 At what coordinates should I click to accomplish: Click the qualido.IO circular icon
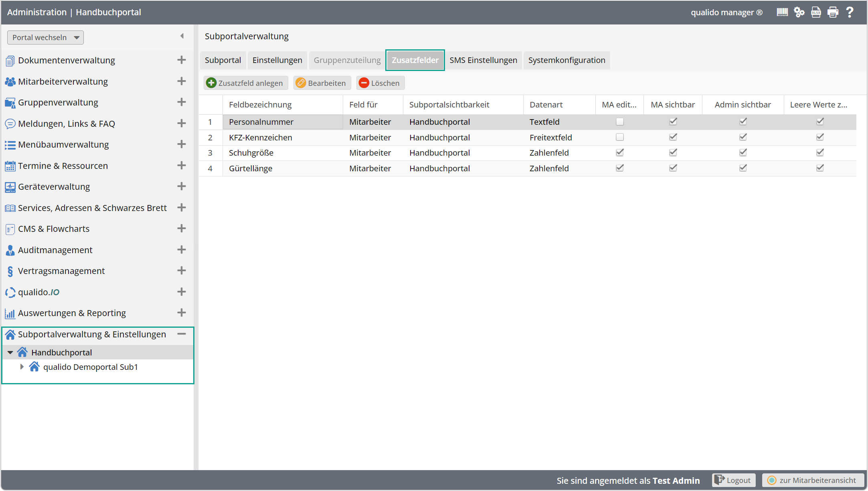tap(10, 292)
